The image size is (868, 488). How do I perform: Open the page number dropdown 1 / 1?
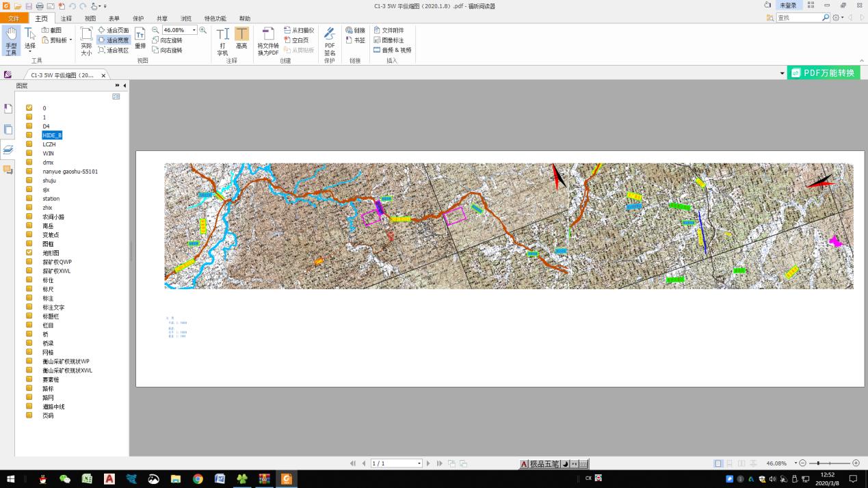pyautogui.click(x=419, y=463)
